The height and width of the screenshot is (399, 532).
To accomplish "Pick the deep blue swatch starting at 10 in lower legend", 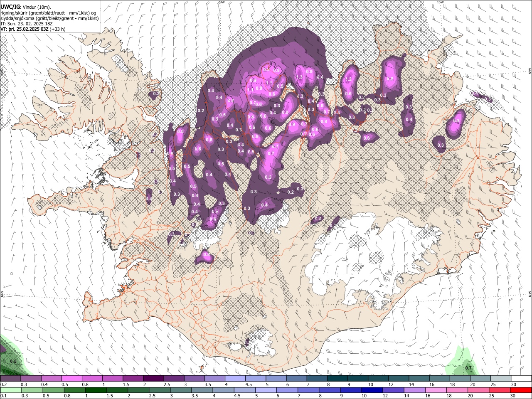I will pyautogui.click(x=372, y=390).
